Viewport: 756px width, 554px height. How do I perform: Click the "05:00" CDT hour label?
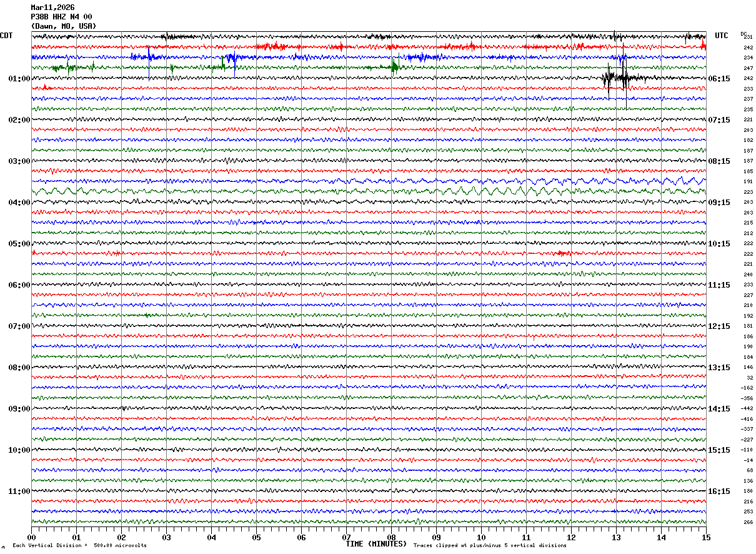19,244
